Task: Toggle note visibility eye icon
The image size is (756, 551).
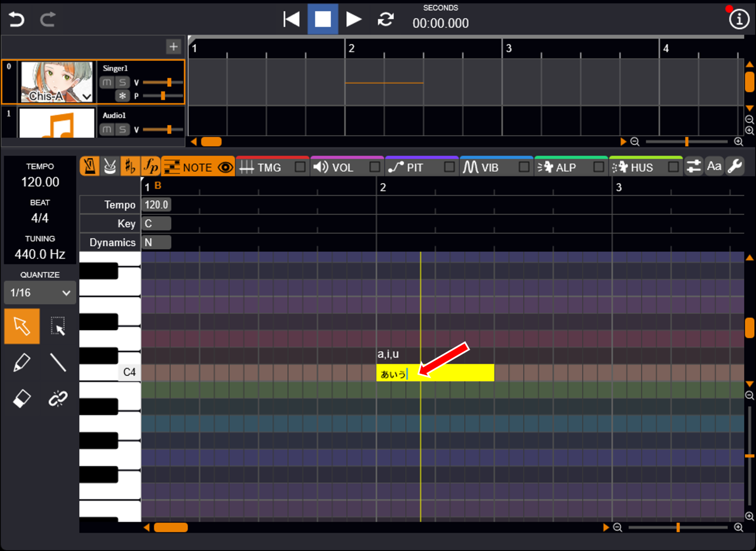Action: (225, 168)
